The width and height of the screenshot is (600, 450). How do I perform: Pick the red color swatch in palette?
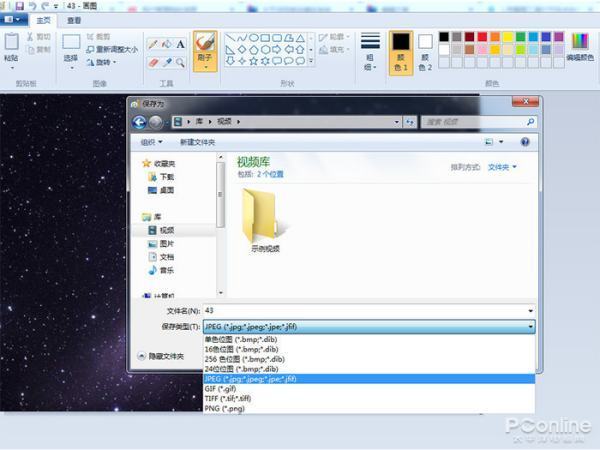482,37
